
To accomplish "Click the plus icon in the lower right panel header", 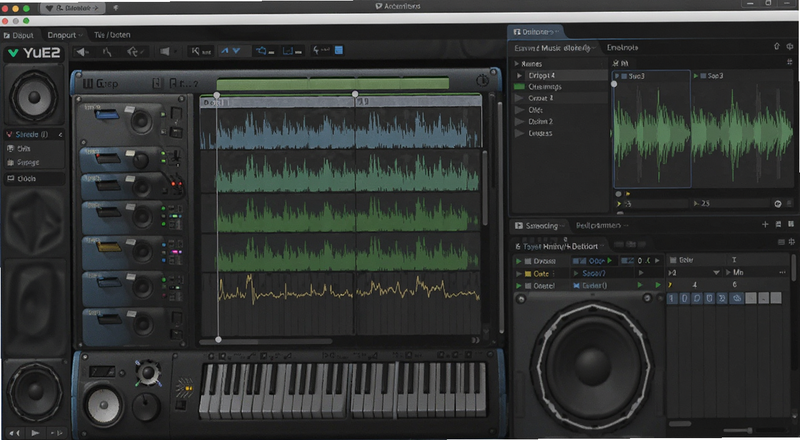I will click(x=765, y=225).
